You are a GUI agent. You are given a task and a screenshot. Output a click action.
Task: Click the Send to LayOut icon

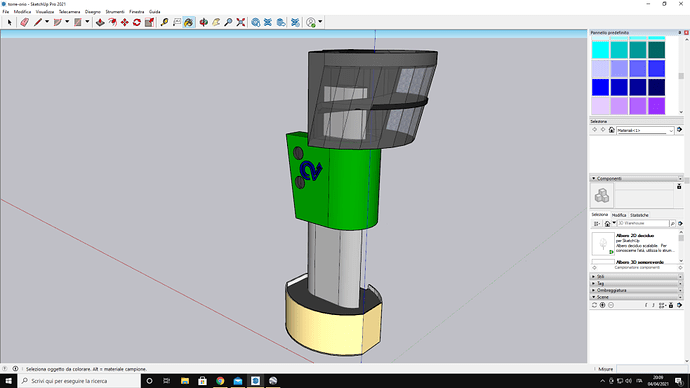coord(281,22)
